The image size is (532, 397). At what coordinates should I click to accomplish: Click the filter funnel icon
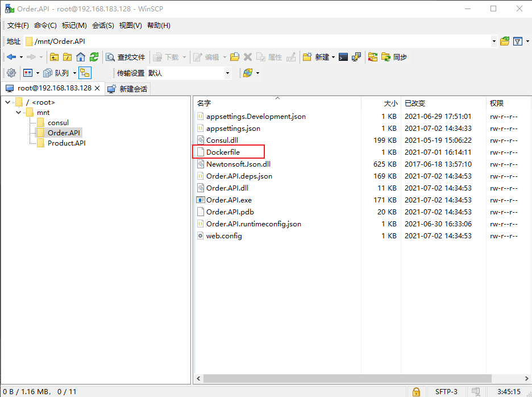click(518, 42)
